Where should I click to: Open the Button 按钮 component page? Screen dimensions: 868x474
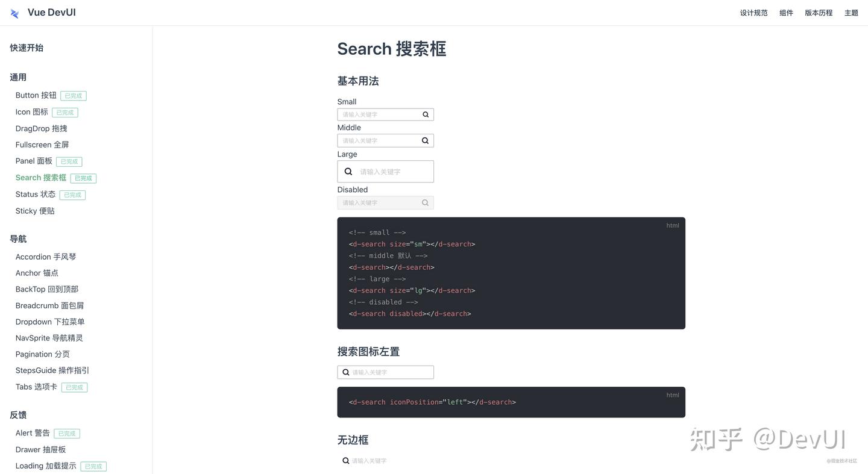click(36, 94)
